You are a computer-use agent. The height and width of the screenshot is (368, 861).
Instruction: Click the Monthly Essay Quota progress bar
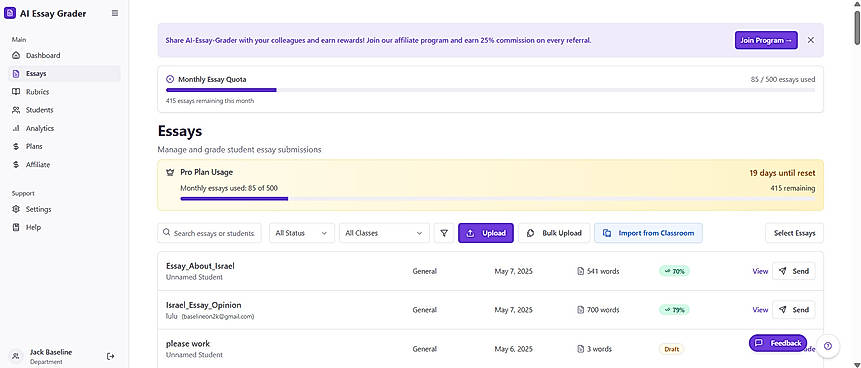(490, 90)
